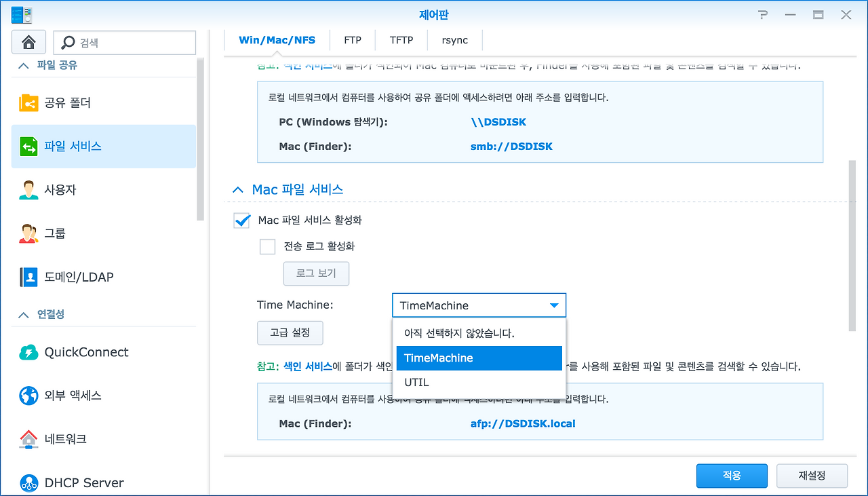
Task: Disable Mac 파일 서비스 활성화 checkbox
Action: pos(241,220)
